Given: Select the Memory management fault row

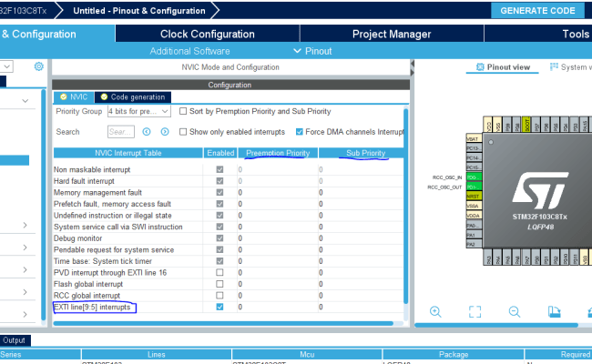Looking at the screenshot, I should pos(228,192).
